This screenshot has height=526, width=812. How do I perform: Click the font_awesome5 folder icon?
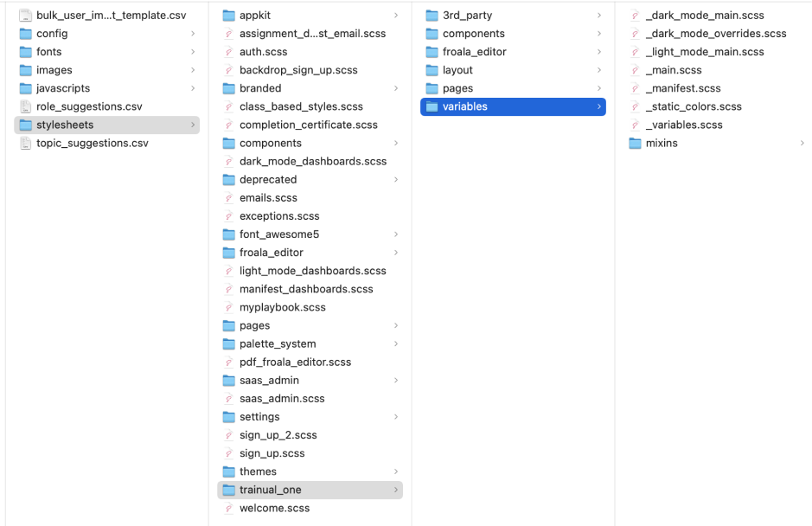coord(228,234)
